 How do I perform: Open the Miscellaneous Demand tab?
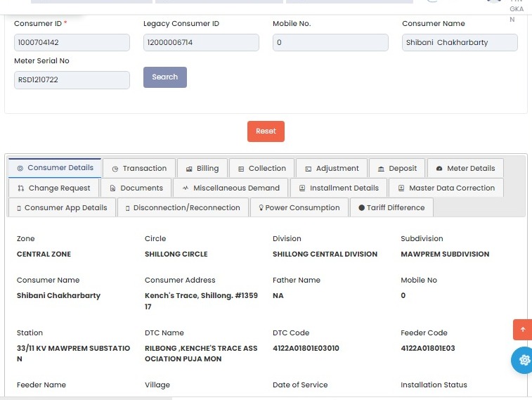coord(230,188)
